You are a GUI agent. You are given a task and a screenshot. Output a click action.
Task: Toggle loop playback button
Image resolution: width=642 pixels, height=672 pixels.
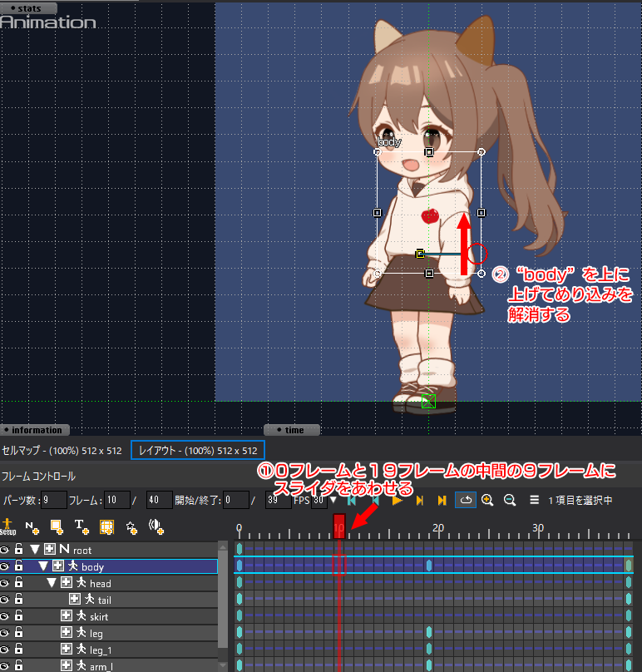[x=466, y=500]
